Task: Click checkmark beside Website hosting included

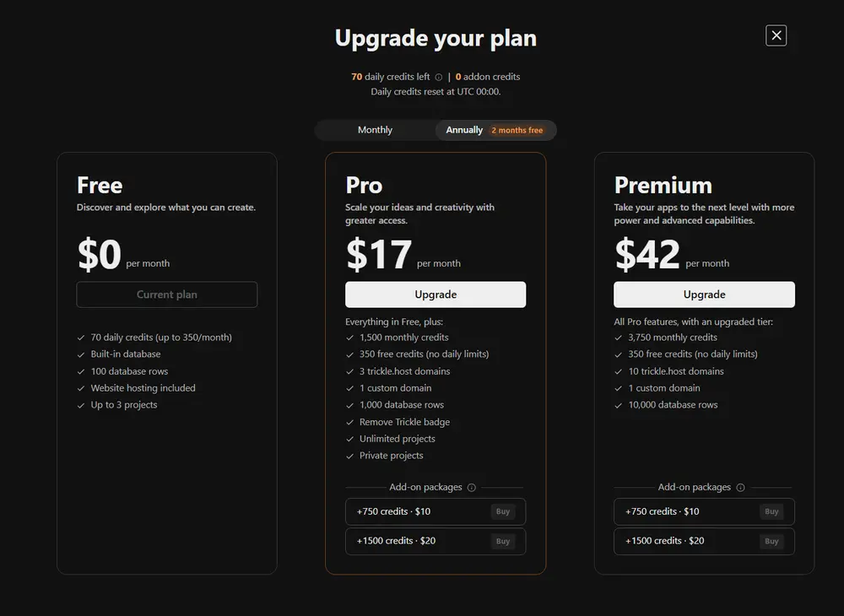Action: [81, 388]
